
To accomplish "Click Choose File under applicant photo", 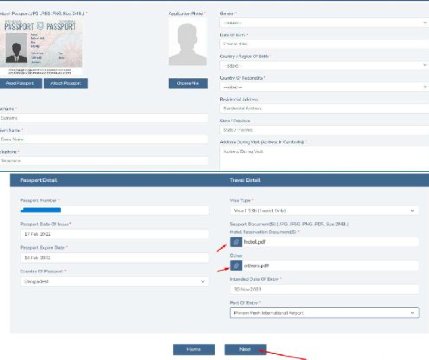I will pyautogui.click(x=188, y=83).
